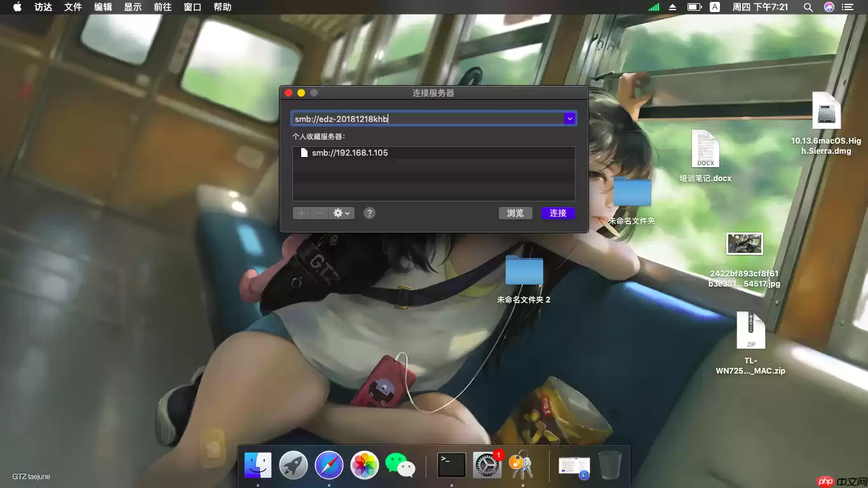Click the 连接 button to connect
868x488 pixels.
tap(557, 213)
